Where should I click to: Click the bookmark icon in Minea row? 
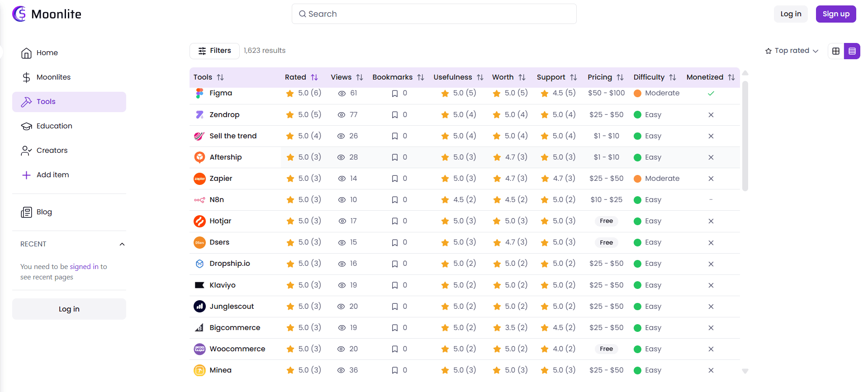[395, 370]
